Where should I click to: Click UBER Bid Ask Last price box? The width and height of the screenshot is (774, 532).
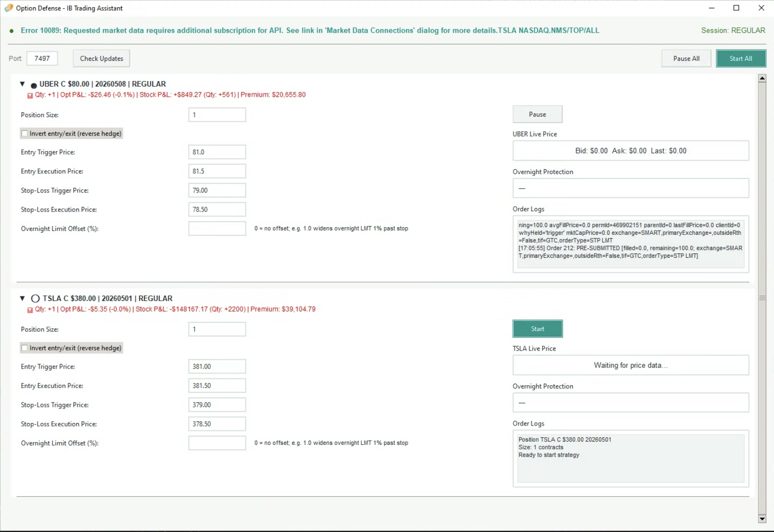pyautogui.click(x=631, y=151)
